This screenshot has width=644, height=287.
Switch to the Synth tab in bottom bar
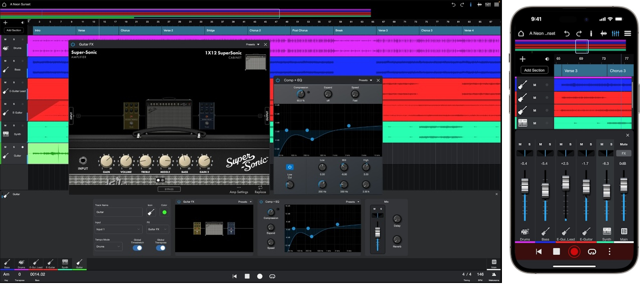tap(65, 263)
